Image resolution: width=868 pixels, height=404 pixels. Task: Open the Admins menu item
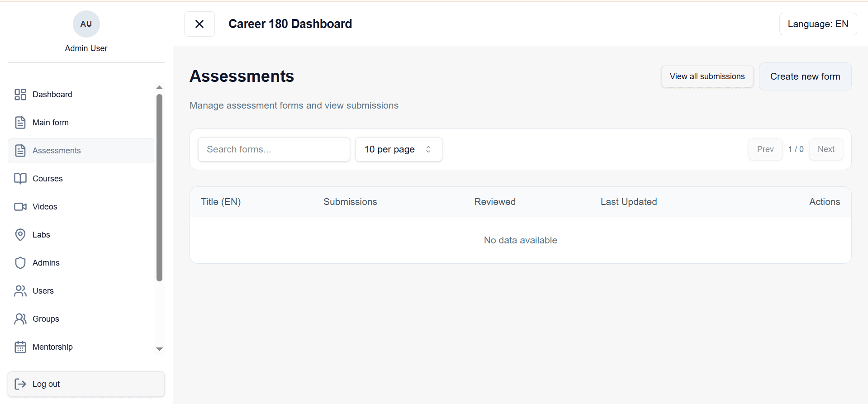click(81, 263)
